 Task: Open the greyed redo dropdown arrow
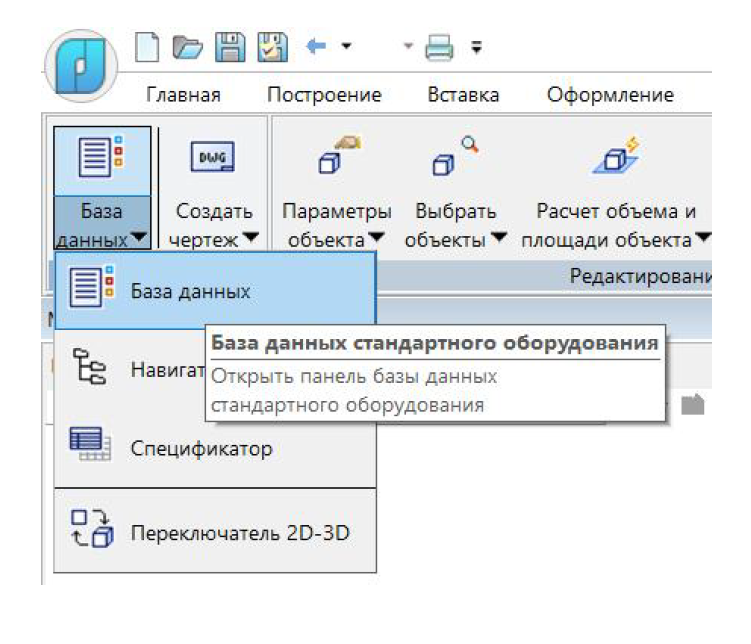pyautogui.click(x=408, y=46)
